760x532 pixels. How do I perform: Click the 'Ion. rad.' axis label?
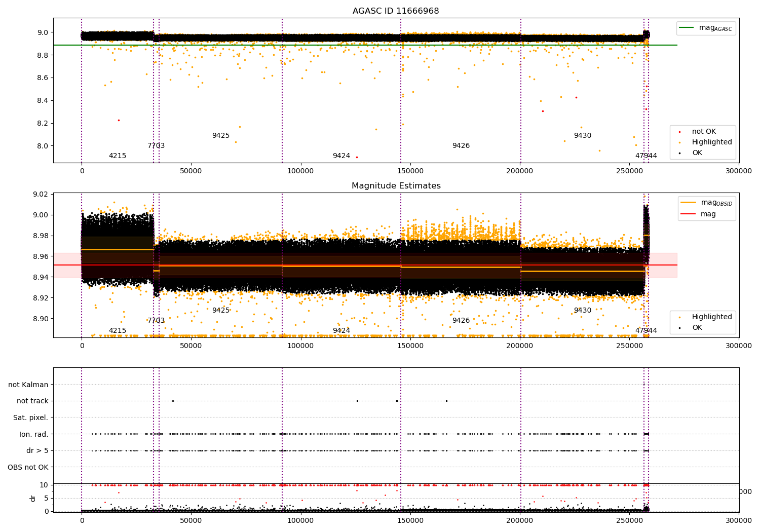[34, 434]
